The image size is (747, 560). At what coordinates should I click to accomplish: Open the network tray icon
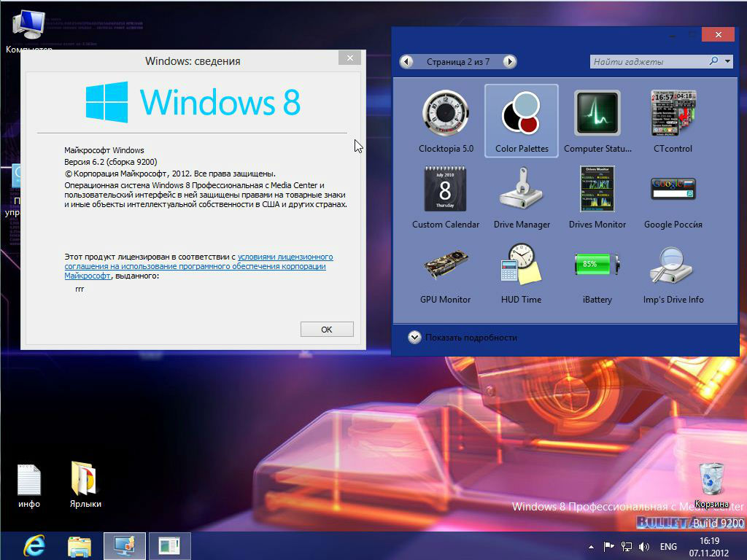tap(627, 547)
